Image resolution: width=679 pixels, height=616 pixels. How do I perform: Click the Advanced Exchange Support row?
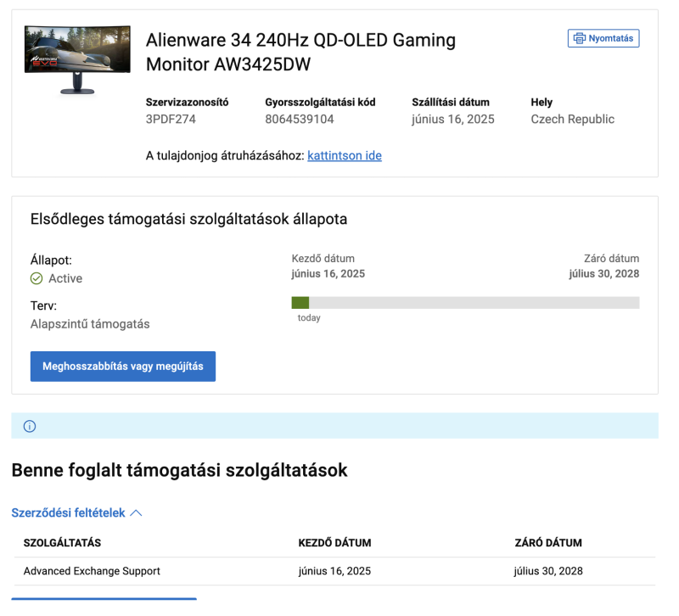(x=334, y=571)
